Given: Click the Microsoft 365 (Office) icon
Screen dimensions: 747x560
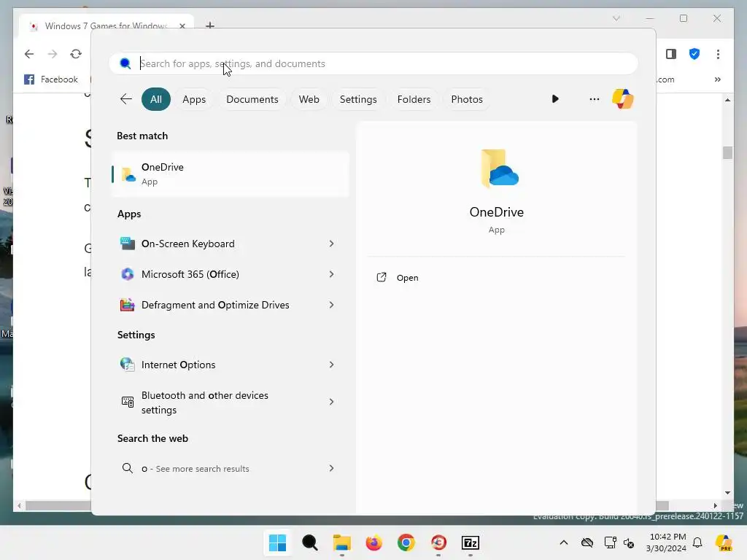Looking at the screenshot, I should click(x=127, y=274).
